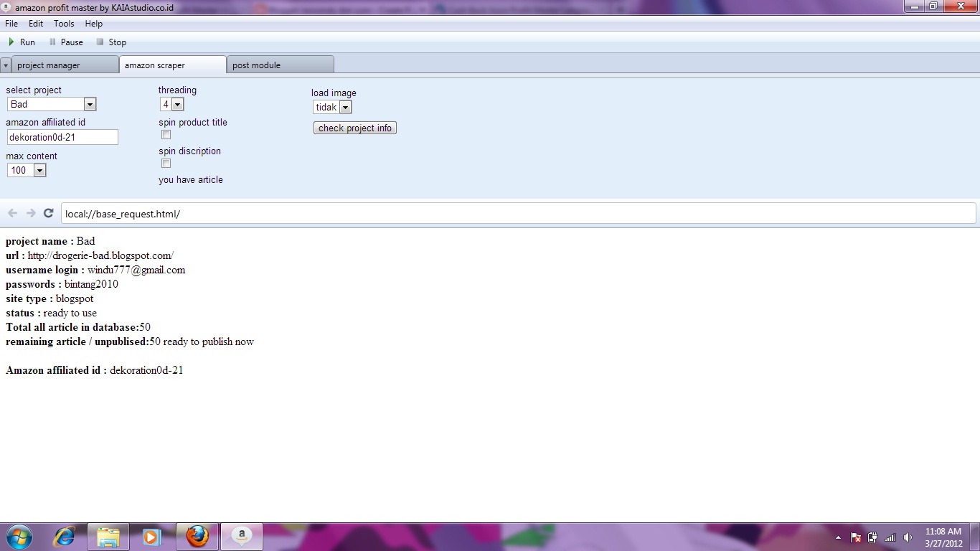Open the select project dropdown

tap(52, 104)
